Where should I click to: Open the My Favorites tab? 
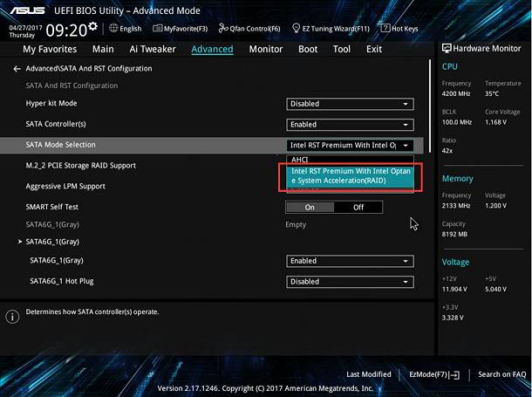point(50,49)
